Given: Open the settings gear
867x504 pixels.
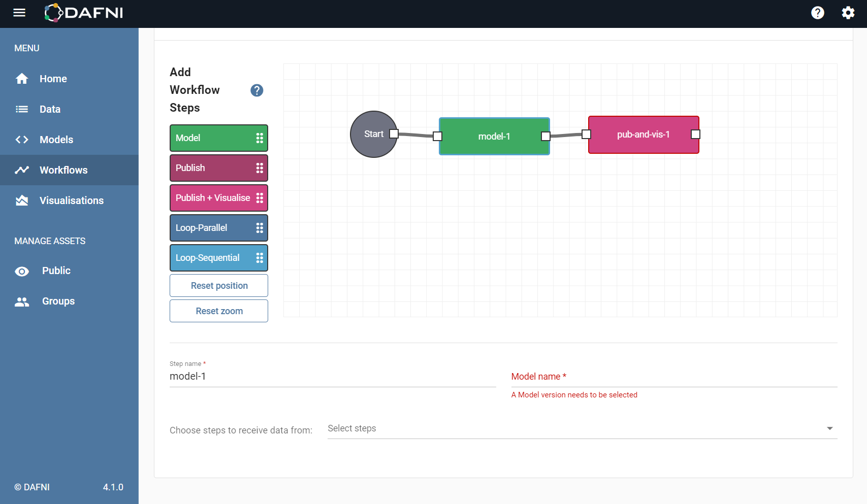Looking at the screenshot, I should (x=848, y=13).
